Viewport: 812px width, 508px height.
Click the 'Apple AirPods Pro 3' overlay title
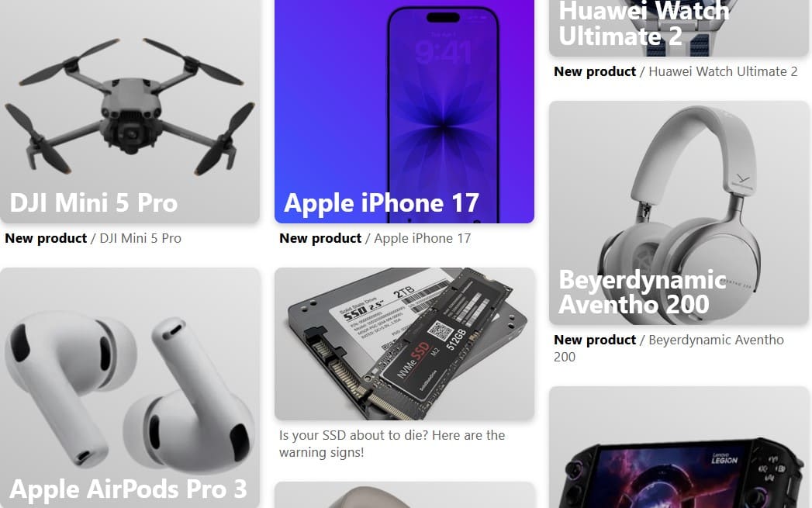point(129,489)
